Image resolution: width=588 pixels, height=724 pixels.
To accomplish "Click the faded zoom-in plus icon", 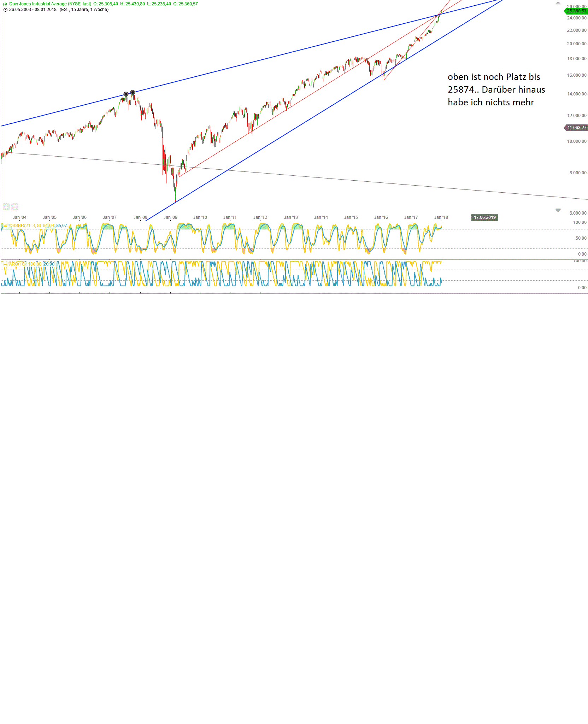I will (6, 207).
